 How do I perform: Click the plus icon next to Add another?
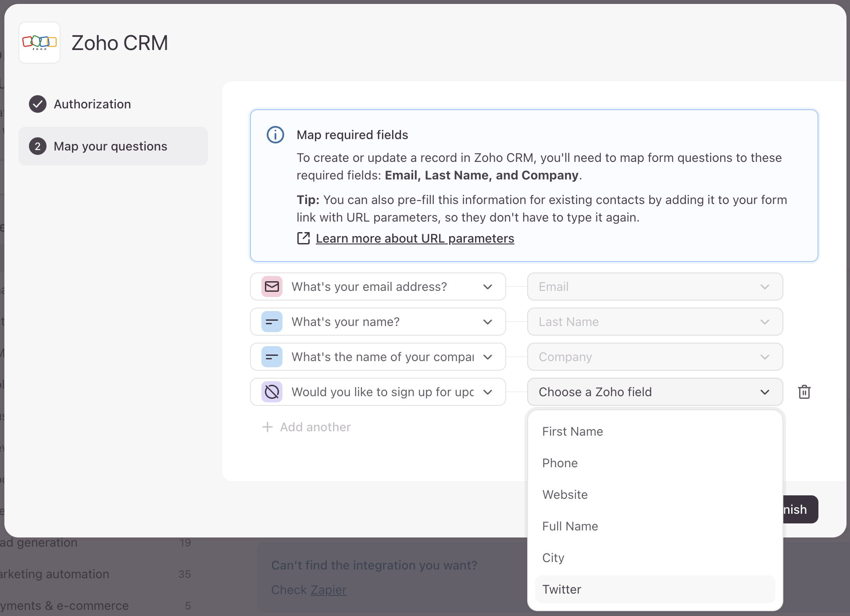pos(268,427)
